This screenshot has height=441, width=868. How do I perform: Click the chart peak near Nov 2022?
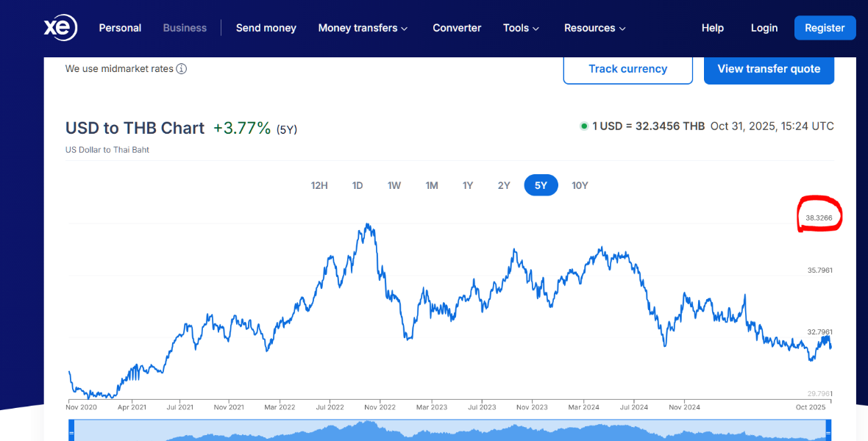pyautogui.click(x=367, y=224)
